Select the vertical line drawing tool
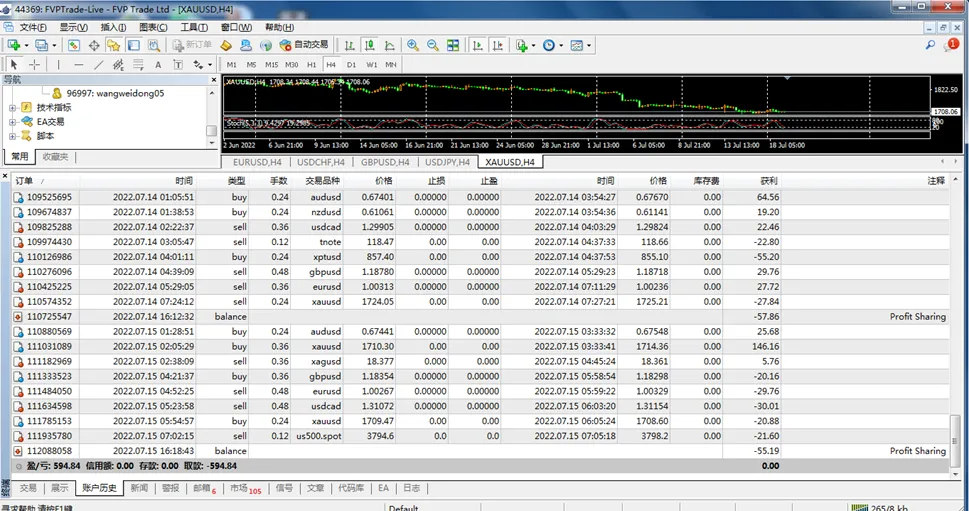 [x=59, y=64]
